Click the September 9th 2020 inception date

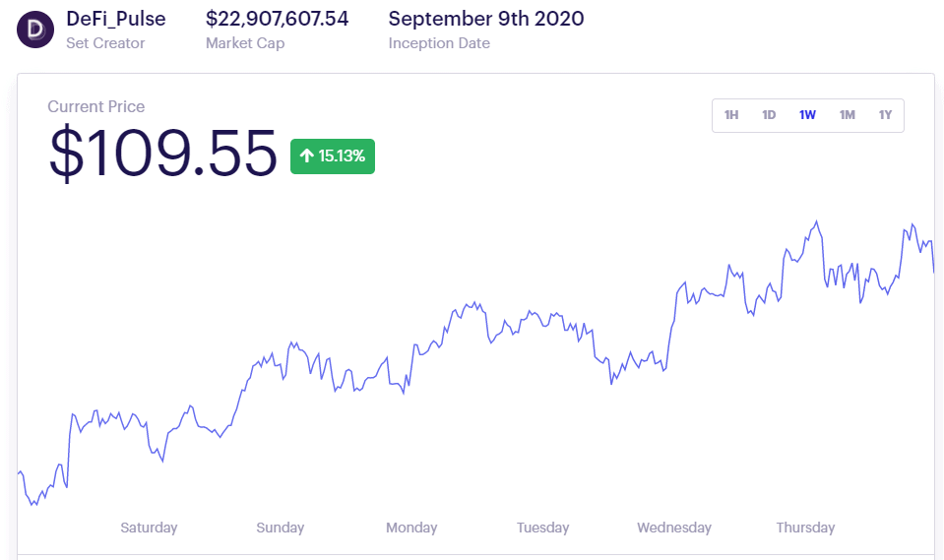[486, 19]
